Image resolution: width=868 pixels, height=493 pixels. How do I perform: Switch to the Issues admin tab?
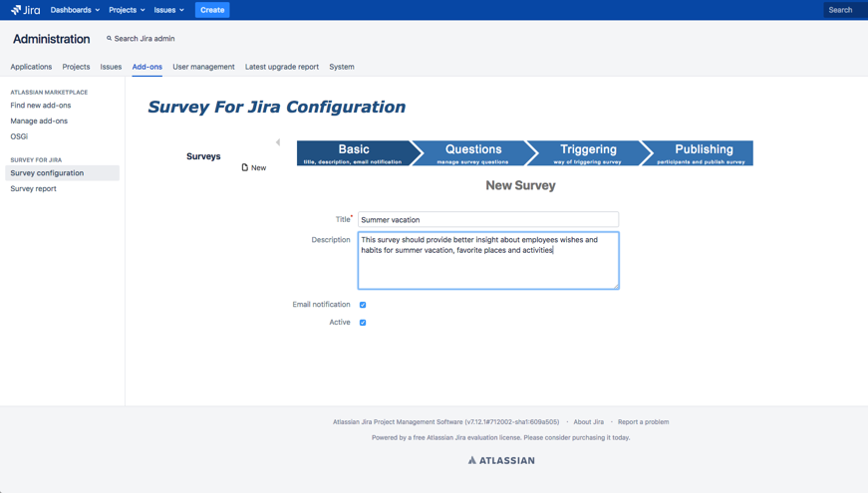111,67
